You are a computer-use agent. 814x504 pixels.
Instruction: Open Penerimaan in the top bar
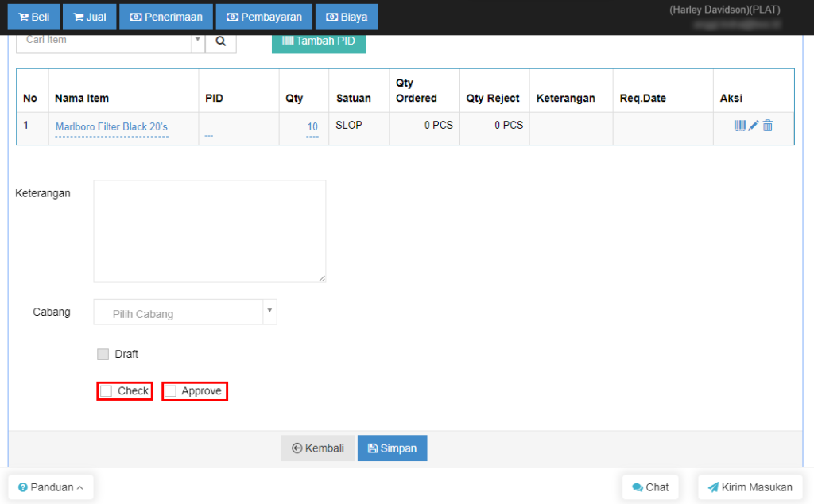click(x=166, y=17)
